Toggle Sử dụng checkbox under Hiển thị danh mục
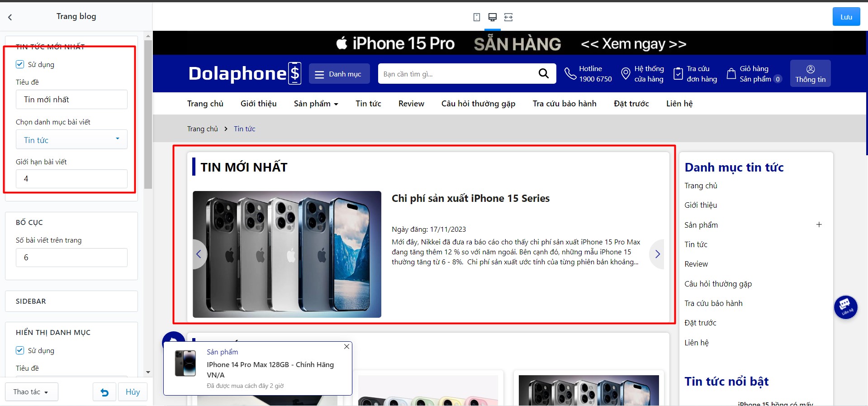The width and height of the screenshot is (868, 406). pos(20,350)
